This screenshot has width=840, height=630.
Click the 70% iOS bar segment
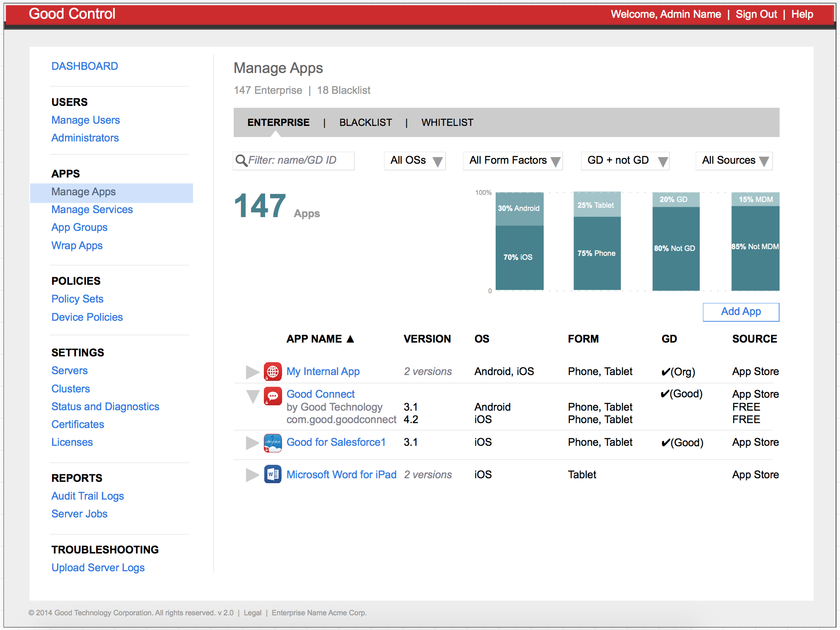520,258
